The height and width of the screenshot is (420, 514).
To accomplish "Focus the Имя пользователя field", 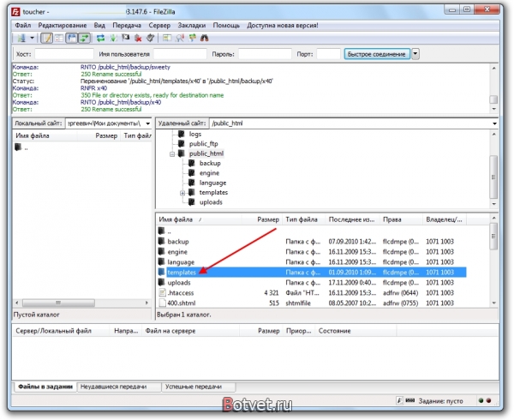I will coord(180,54).
